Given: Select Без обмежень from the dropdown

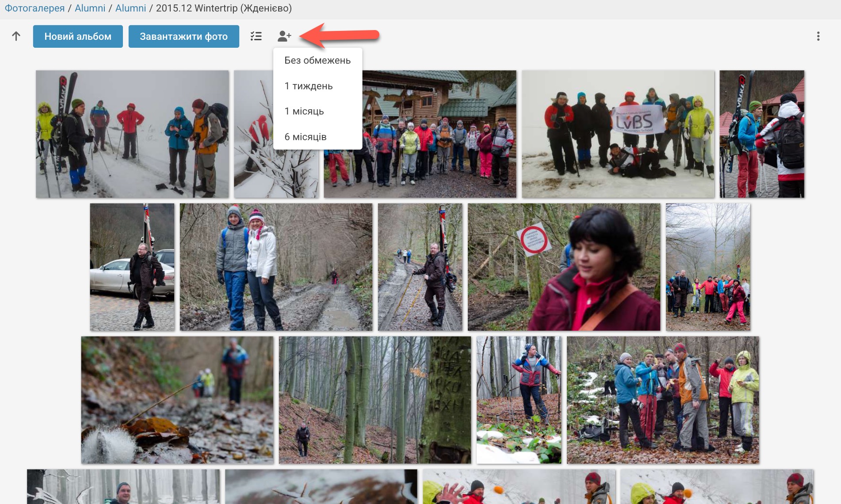Looking at the screenshot, I should click(x=317, y=61).
